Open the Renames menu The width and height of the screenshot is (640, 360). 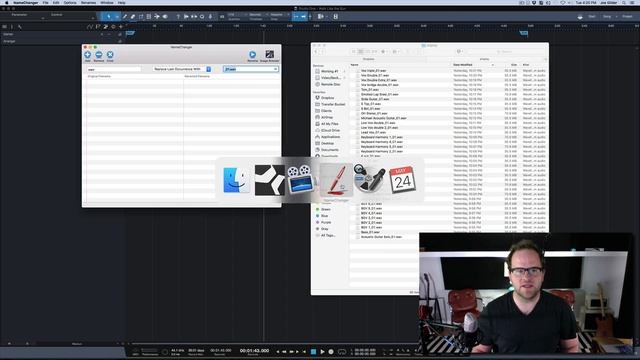coord(88,3)
